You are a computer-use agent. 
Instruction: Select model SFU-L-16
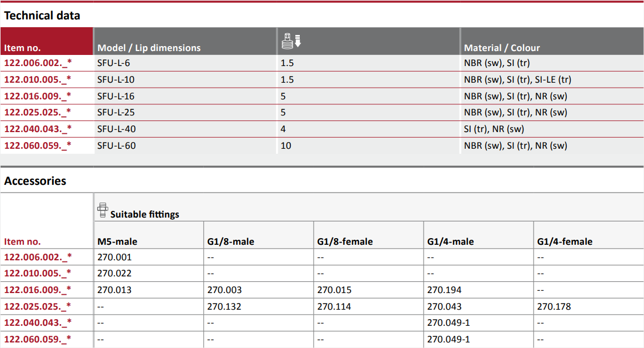coord(116,96)
